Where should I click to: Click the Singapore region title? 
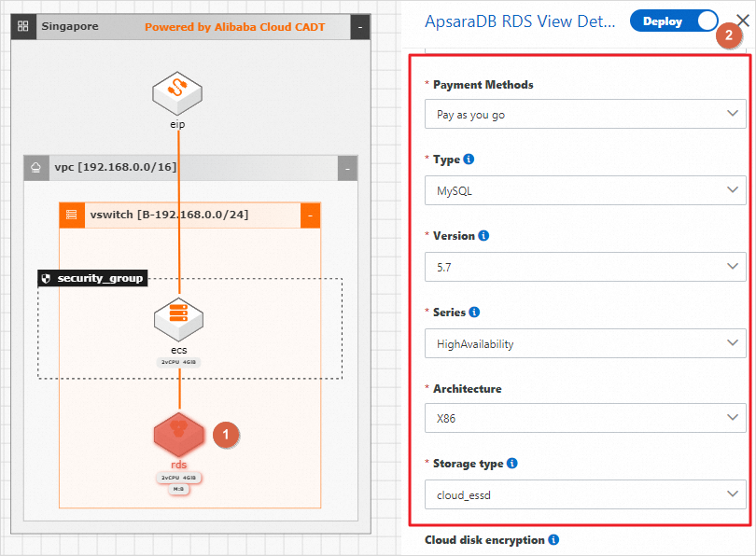[70, 26]
